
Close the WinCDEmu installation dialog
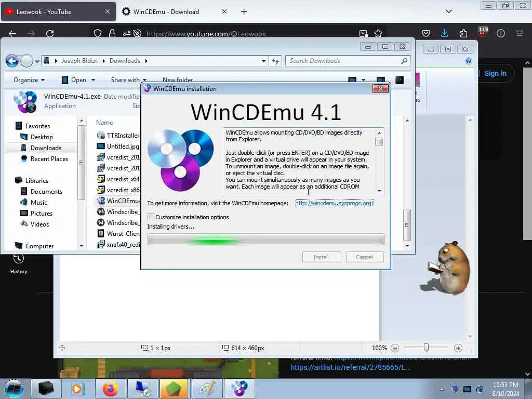(x=380, y=88)
